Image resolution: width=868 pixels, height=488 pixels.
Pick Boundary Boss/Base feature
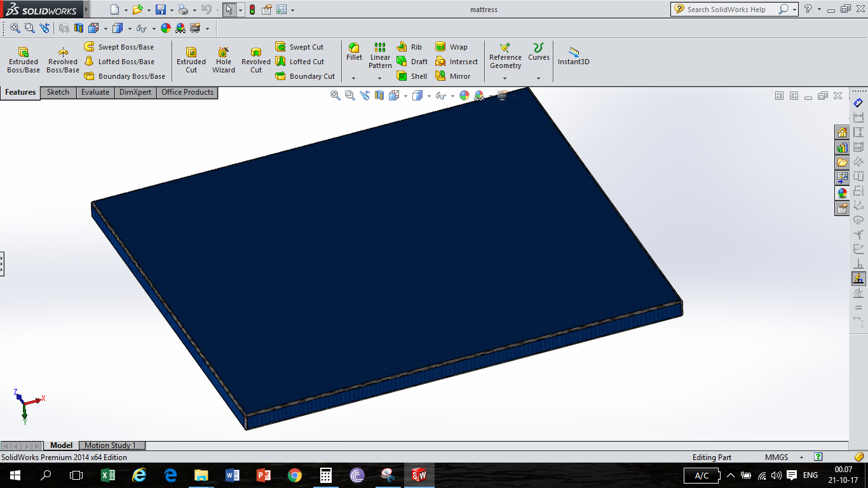tap(125, 76)
